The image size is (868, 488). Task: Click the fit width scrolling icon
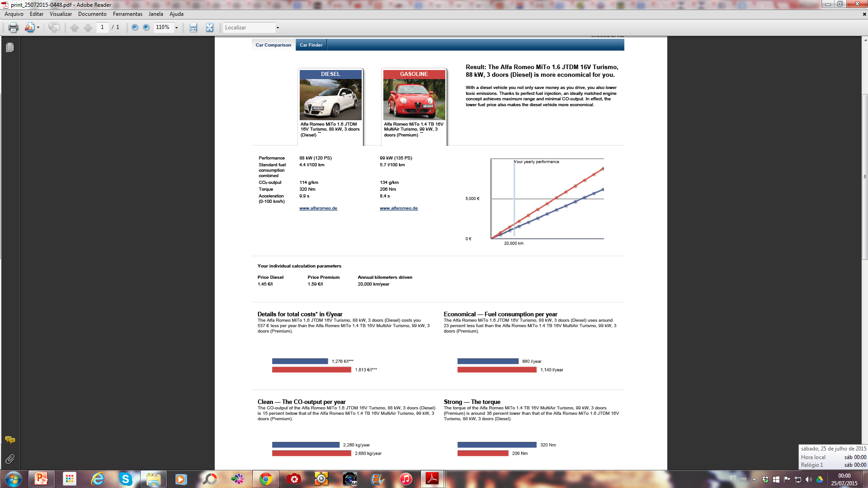(x=193, y=28)
